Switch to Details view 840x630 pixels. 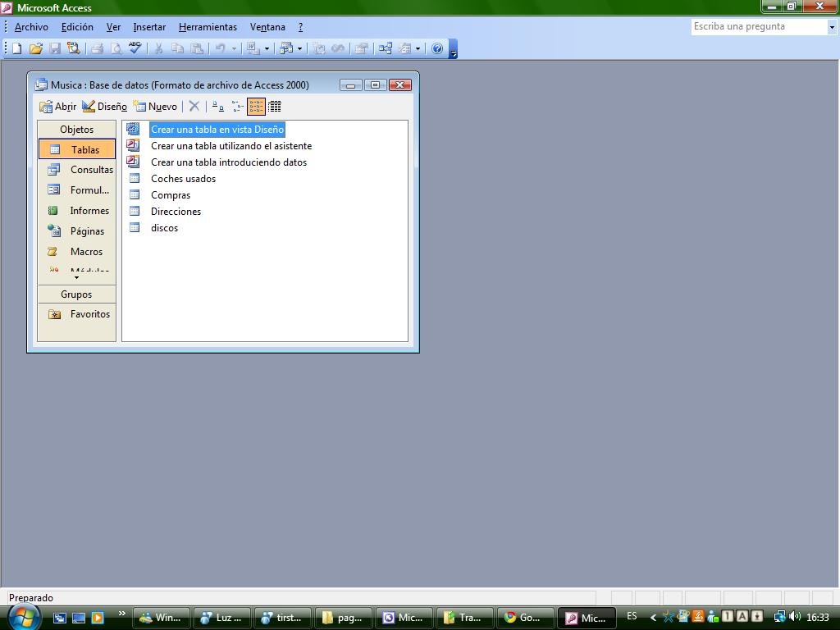pyautogui.click(x=274, y=106)
